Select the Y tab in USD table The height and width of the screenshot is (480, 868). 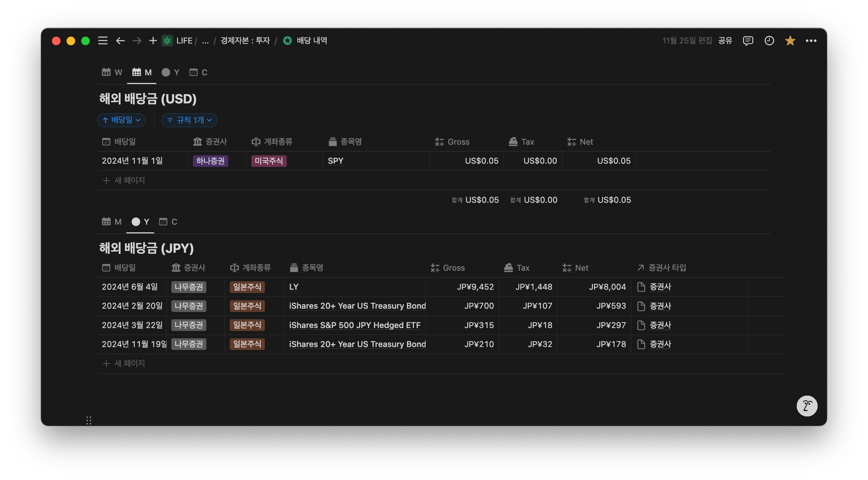(x=171, y=72)
